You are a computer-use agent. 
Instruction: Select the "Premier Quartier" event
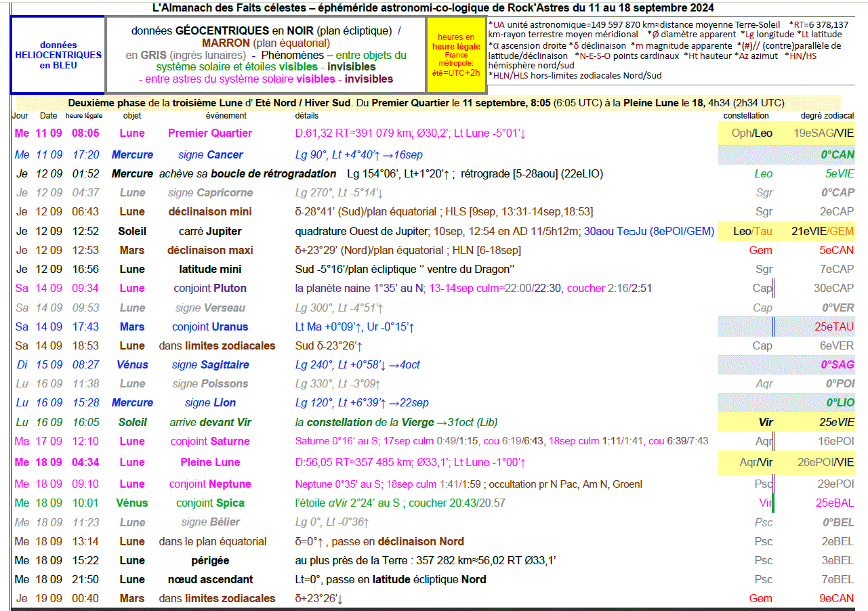coord(210,133)
